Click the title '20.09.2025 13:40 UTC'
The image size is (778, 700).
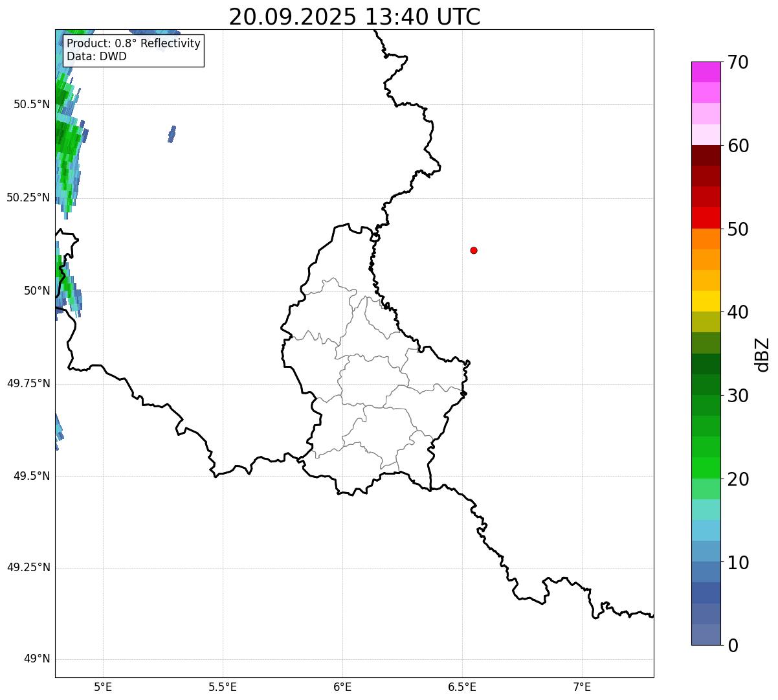pos(355,16)
